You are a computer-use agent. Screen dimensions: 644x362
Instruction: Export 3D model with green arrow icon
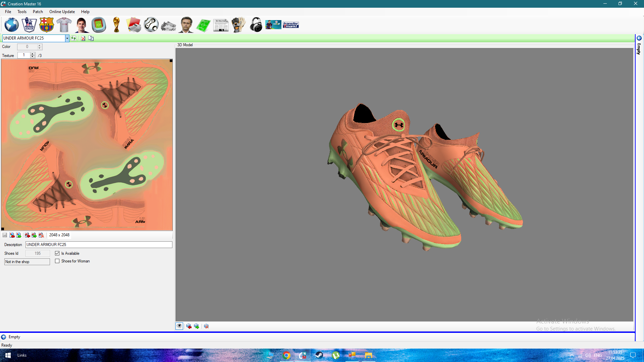point(197,326)
